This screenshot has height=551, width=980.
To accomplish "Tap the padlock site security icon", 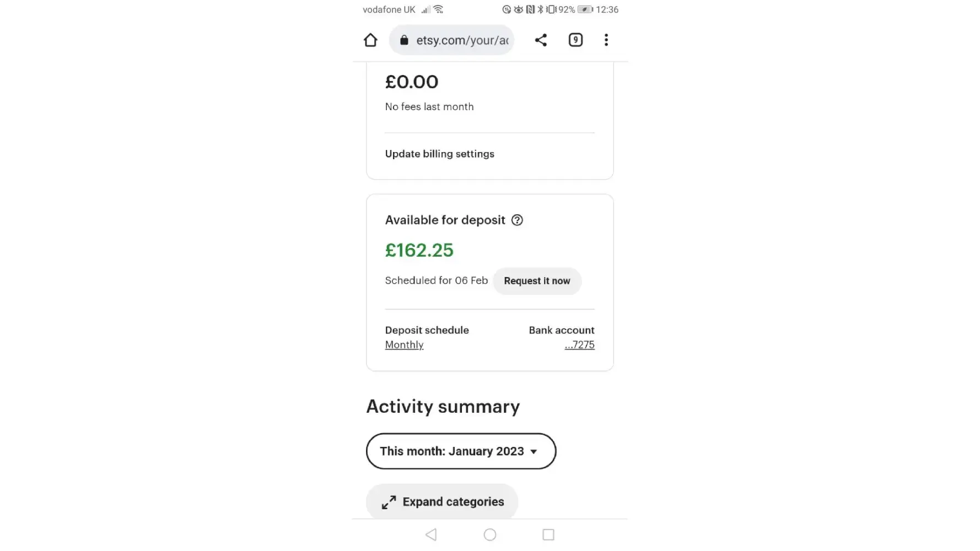I will tap(404, 40).
